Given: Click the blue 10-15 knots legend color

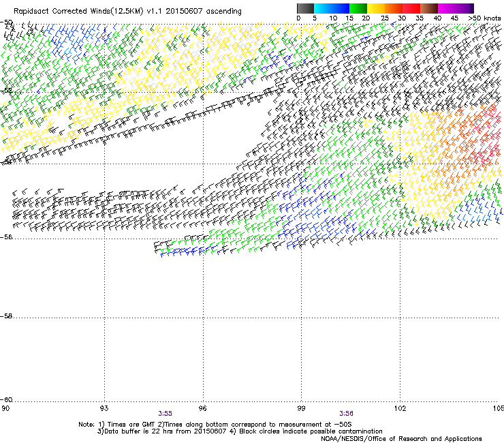Looking at the screenshot, I should pos(341,8).
